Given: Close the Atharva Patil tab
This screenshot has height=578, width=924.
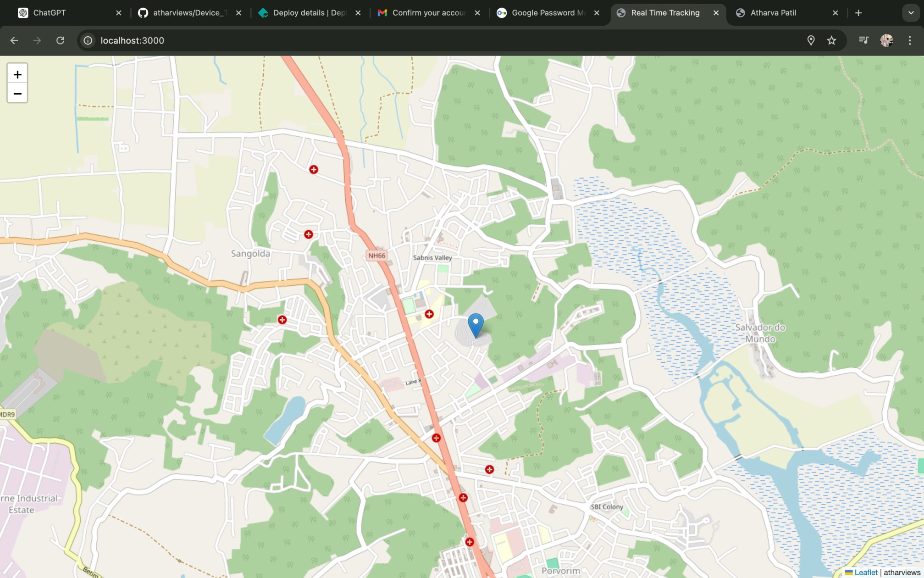Looking at the screenshot, I should [x=835, y=13].
